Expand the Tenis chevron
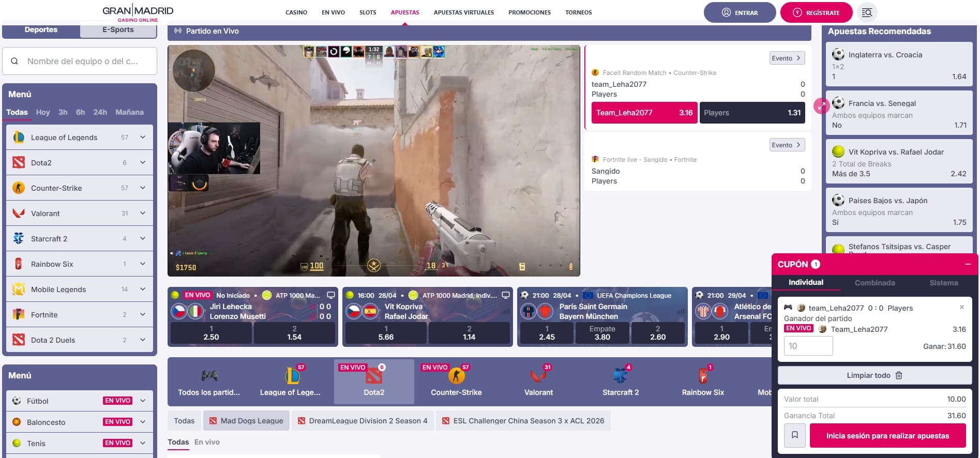The width and height of the screenshot is (980, 458). click(143, 443)
